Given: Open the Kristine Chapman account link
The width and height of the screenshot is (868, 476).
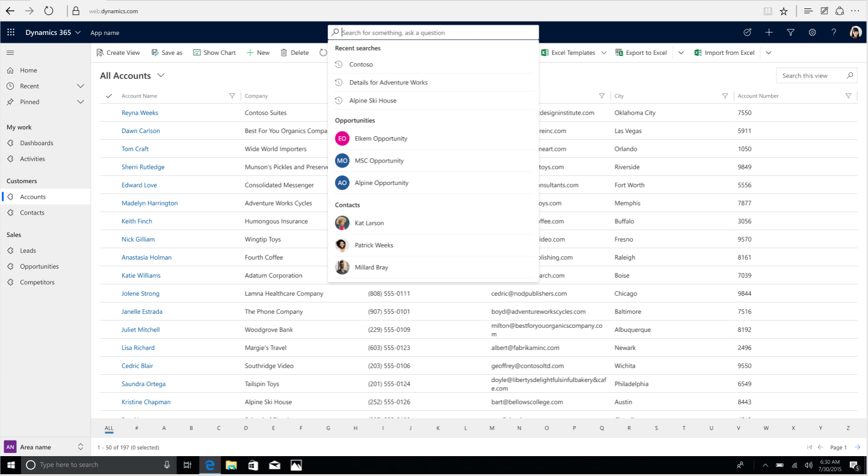Looking at the screenshot, I should [x=146, y=402].
